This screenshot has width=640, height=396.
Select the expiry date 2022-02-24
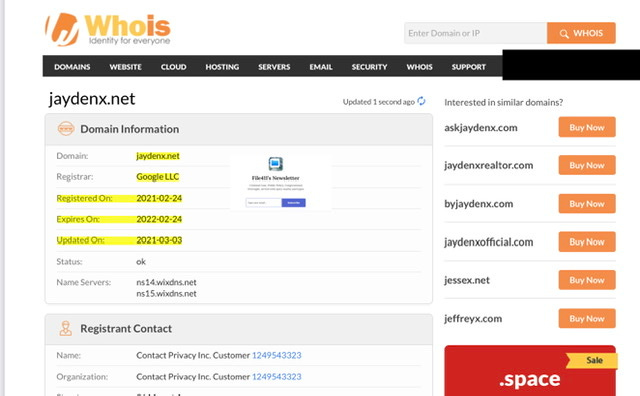pyautogui.click(x=159, y=219)
